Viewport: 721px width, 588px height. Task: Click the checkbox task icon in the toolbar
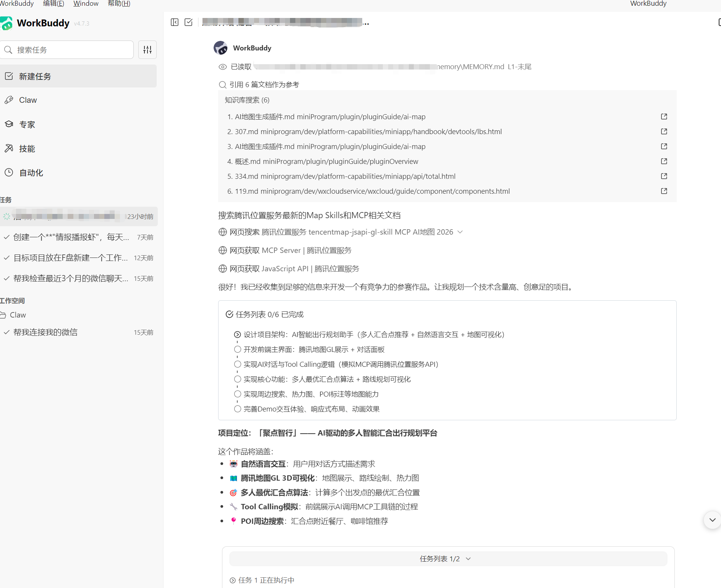[188, 22]
